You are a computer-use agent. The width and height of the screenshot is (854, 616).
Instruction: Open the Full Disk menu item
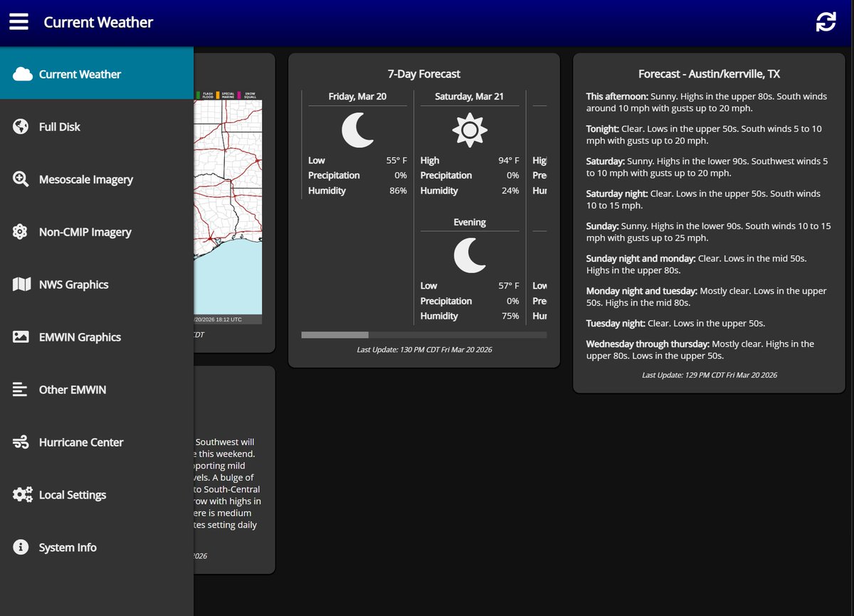(x=97, y=127)
